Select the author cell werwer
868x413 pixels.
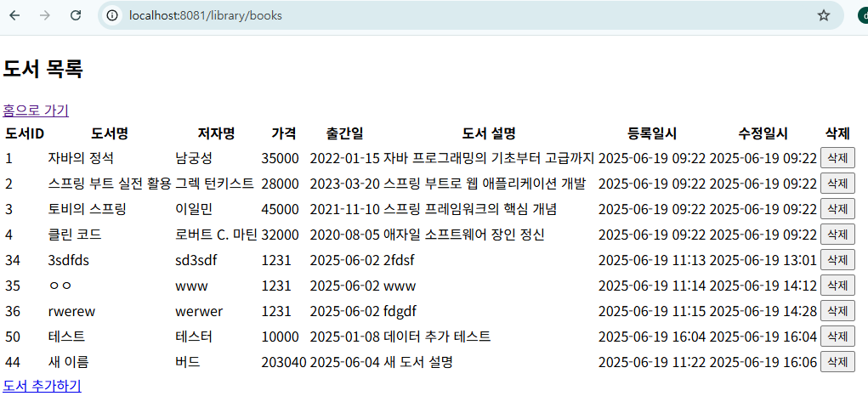tap(199, 311)
